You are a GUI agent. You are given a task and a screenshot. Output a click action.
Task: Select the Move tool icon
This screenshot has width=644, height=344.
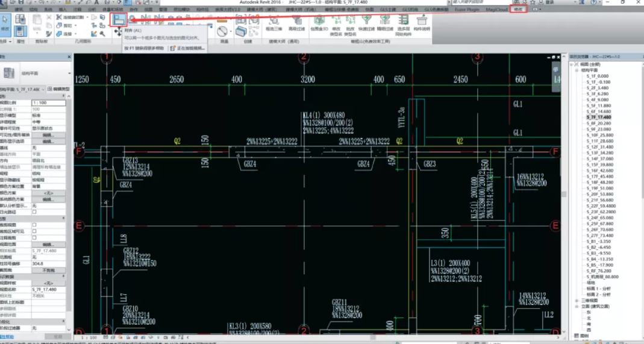[x=117, y=32]
